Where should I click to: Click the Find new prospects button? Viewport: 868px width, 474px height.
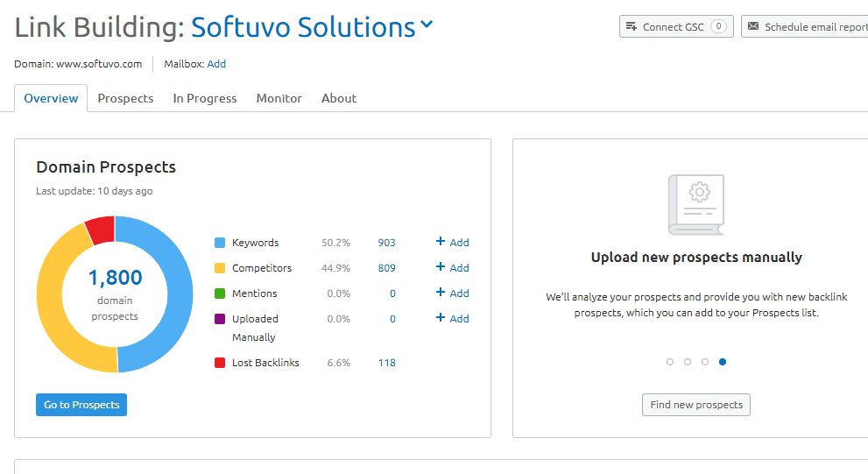[695, 405]
